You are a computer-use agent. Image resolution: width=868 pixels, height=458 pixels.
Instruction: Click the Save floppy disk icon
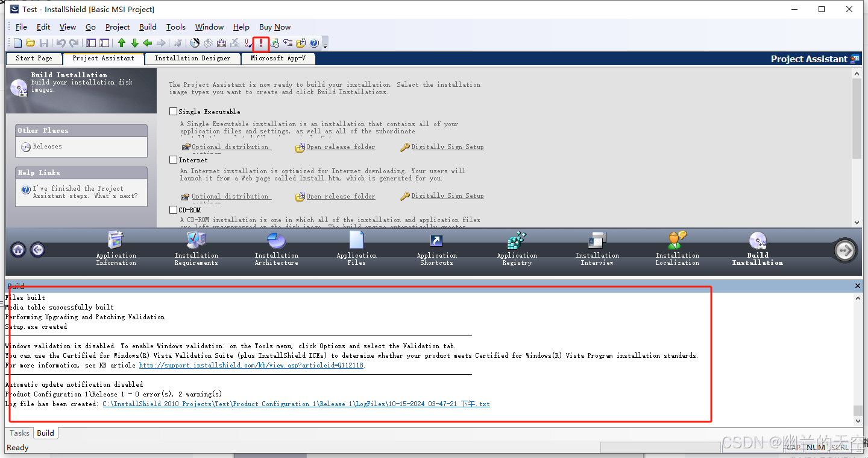pos(44,43)
